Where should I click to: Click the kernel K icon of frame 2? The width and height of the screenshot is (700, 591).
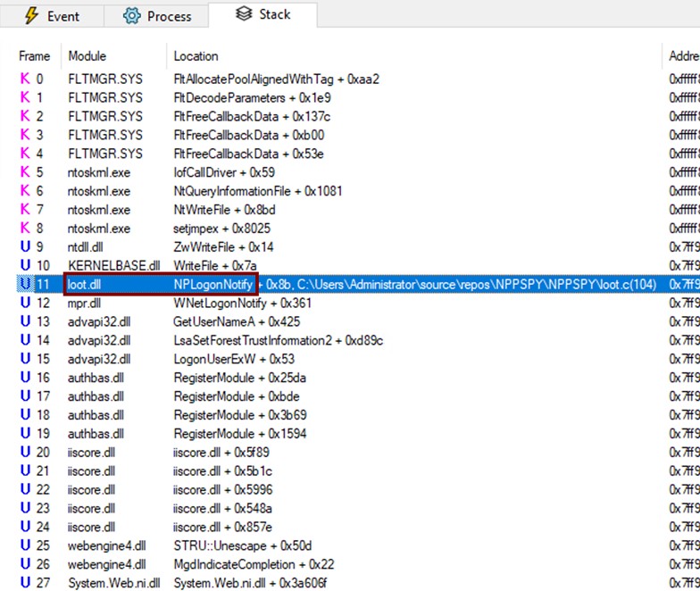tap(25, 116)
